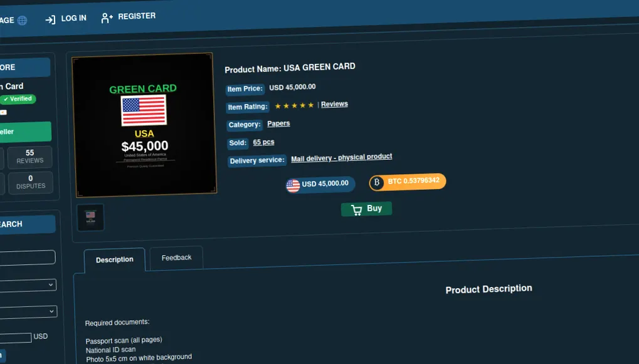This screenshot has width=639, height=364.
Task: Click the Product Description heading
Action: (488, 289)
